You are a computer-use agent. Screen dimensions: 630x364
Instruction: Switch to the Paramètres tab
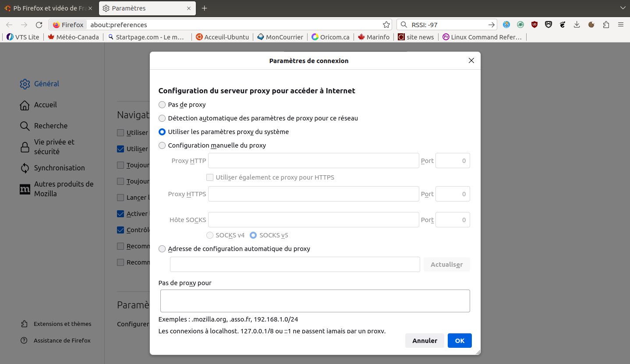[147, 8]
